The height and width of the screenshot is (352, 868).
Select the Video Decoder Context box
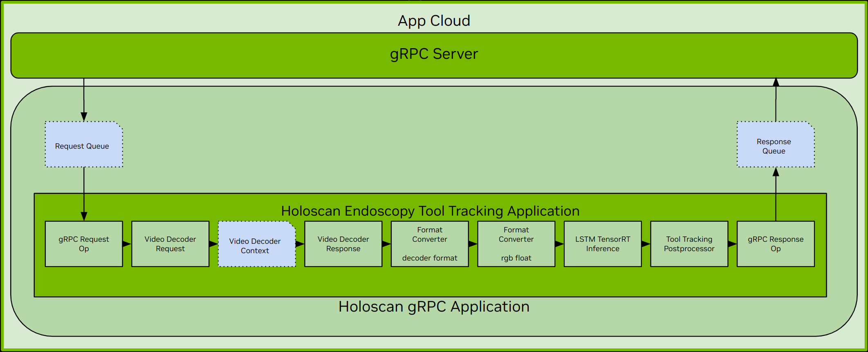pos(257,244)
